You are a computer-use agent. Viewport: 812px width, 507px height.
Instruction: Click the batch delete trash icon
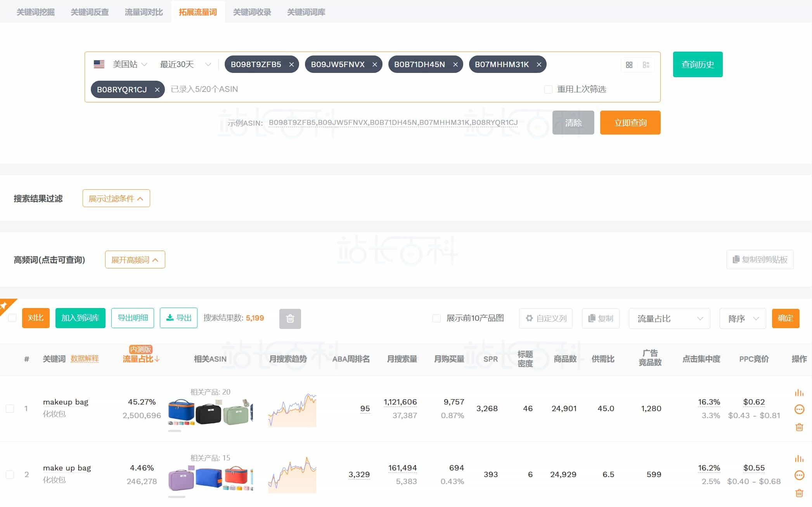(x=290, y=318)
